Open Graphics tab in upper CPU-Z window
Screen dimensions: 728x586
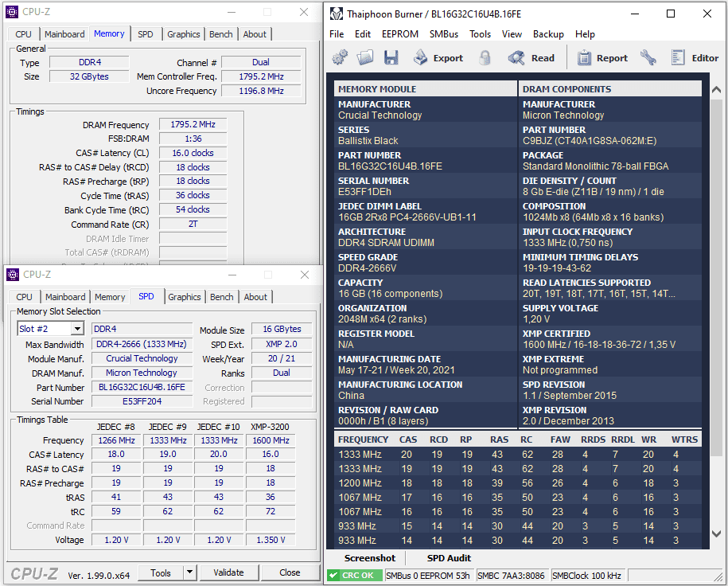[x=184, y=34]
